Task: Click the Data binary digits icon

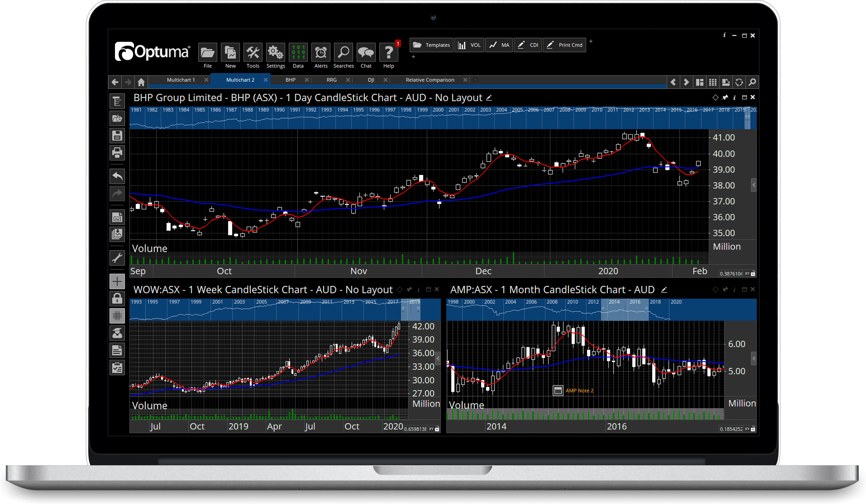Action: point(298,52)
